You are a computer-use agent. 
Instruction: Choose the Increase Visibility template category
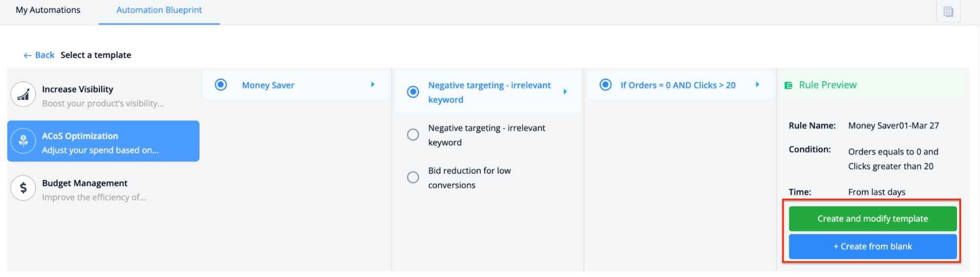(103, 96)
